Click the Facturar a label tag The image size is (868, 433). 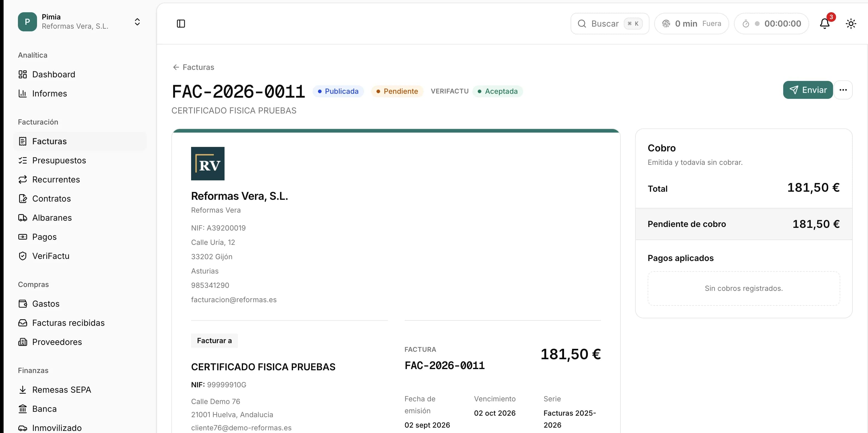[214, 341]
